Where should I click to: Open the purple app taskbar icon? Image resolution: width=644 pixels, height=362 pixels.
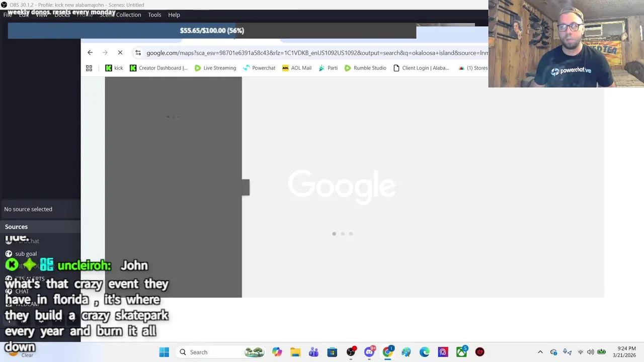[x=443, y=352]
